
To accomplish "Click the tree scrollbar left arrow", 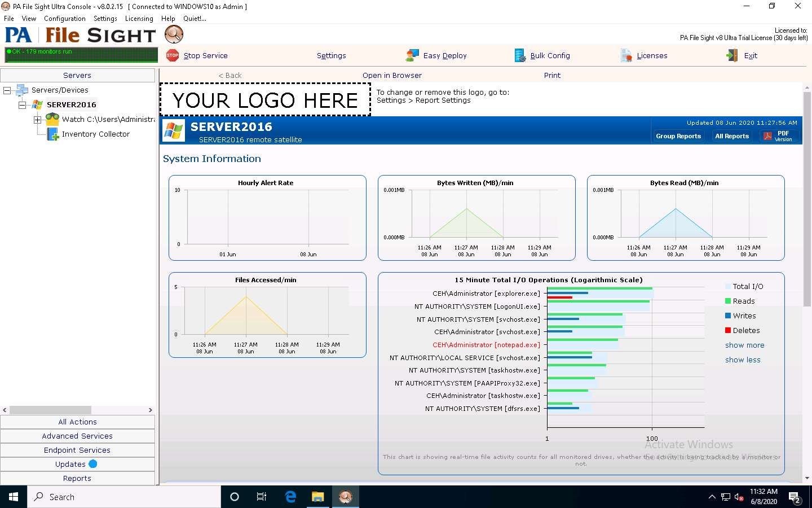I will coord(5,410).
